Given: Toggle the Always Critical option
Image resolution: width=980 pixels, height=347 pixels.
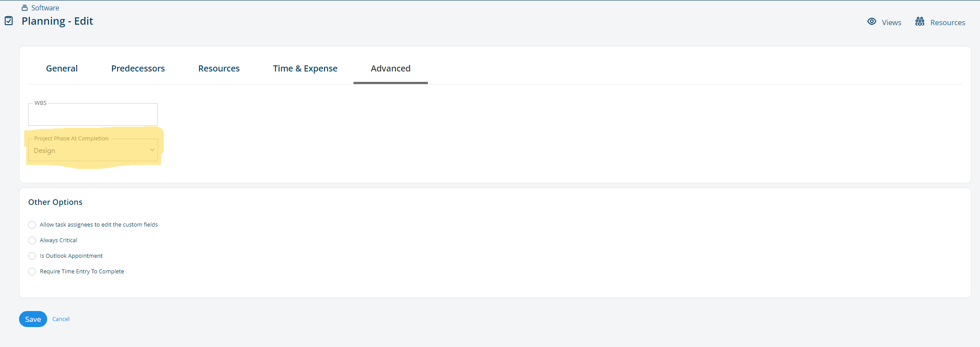Looking at the screenshot, I should pyautogui.click(x=32, y=240).
